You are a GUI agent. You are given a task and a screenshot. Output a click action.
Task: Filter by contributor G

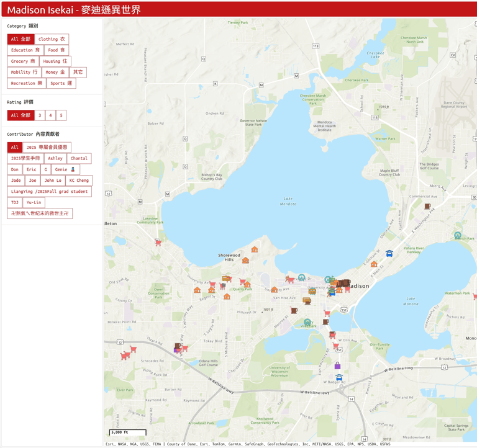45,169
